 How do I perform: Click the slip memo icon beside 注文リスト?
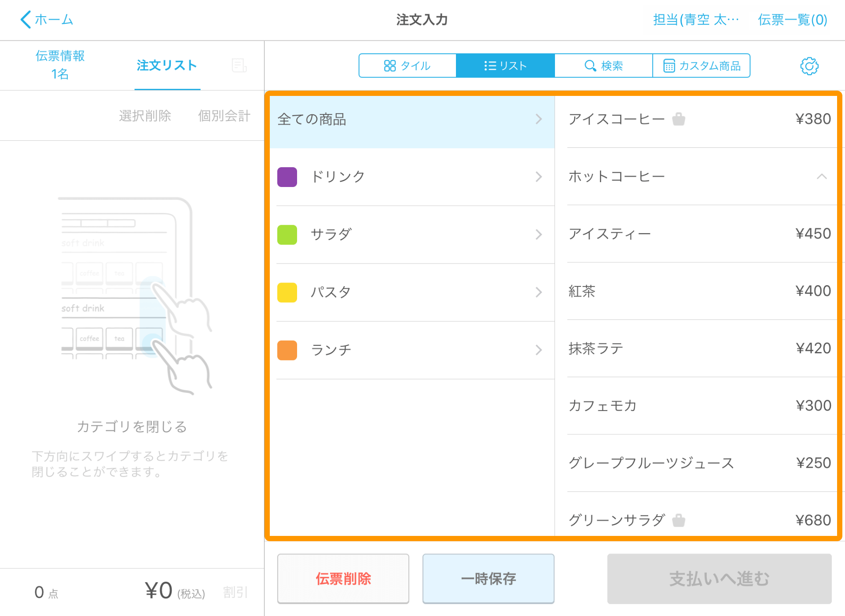click(239, 66)
